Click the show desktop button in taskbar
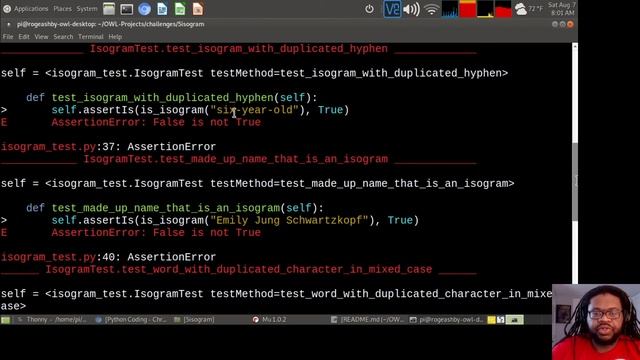 (6, 320)
